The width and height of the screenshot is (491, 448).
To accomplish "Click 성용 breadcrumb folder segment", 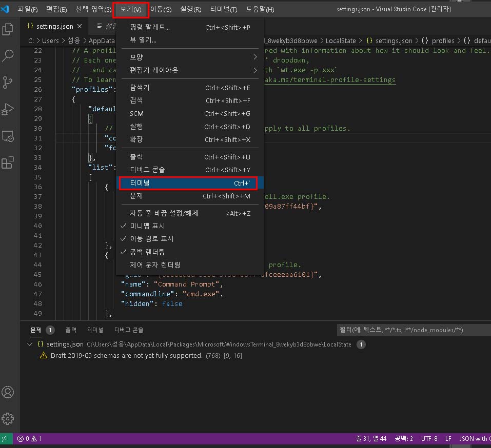I will click(x=74, y=40).
